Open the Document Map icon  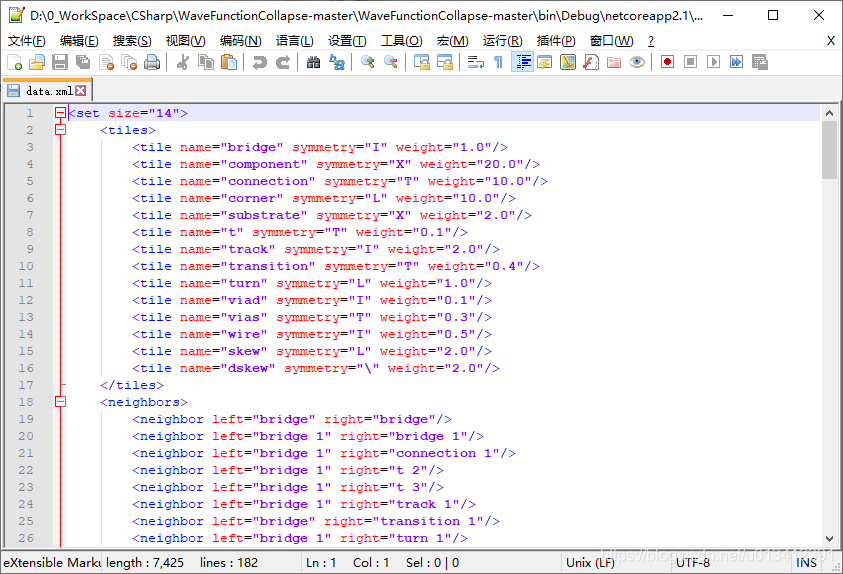pos(568,62)
